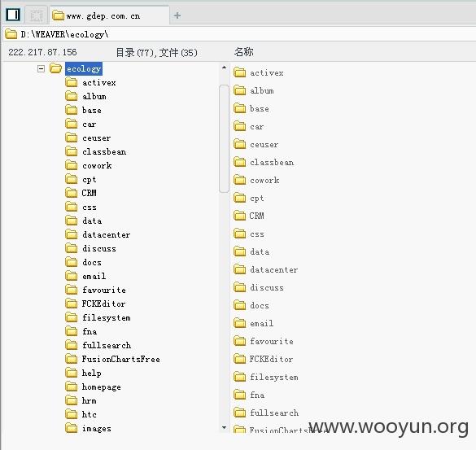Click the ceuser folder icon in tree
This screenshot has width=476, height=450.
tap(72, 138)
